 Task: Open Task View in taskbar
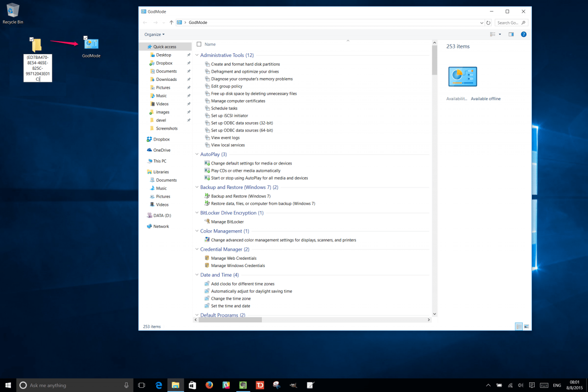coord(141,385)
